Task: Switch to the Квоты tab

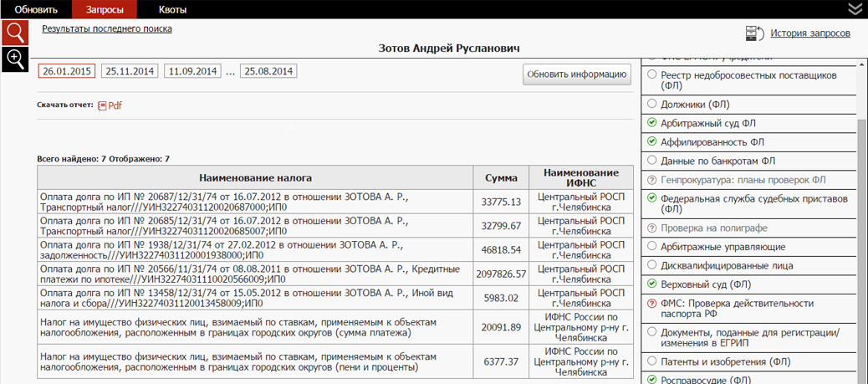Action: (x=173, y=9)
